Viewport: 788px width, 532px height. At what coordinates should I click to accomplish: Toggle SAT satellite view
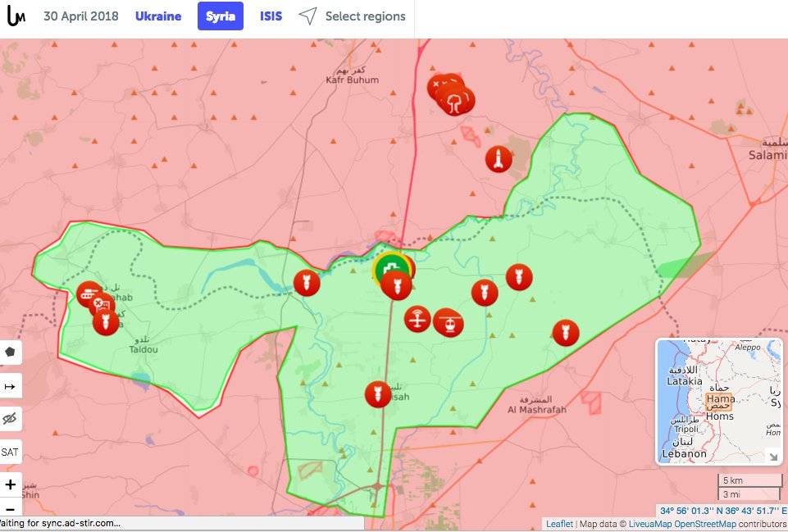pyautogui.click(x=10, y=452)
